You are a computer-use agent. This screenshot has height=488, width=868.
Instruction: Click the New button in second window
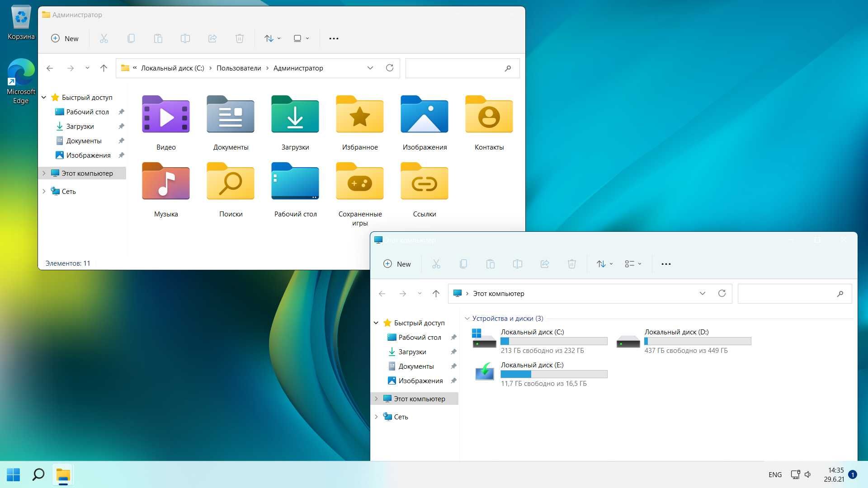397,263
